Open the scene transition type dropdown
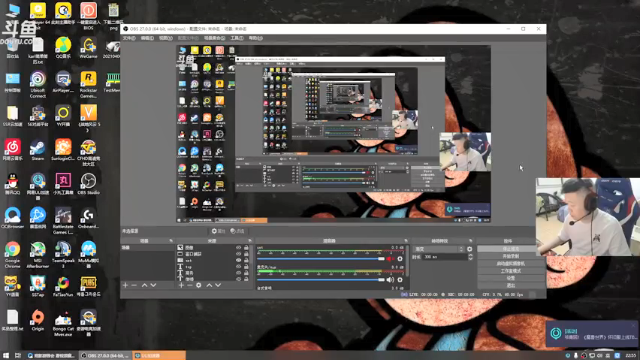Viewport: 640px width, 360px height. [439, 249]
